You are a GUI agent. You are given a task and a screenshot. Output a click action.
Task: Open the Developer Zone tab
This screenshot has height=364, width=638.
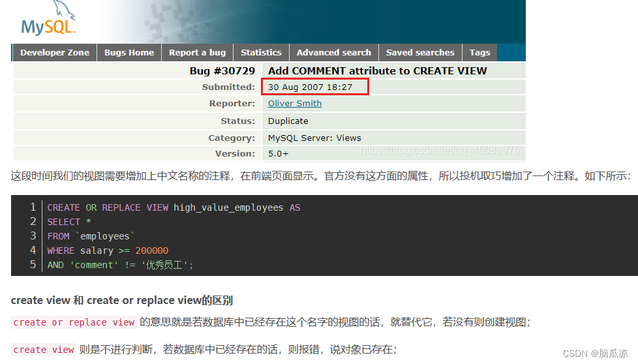coord(55,52)
